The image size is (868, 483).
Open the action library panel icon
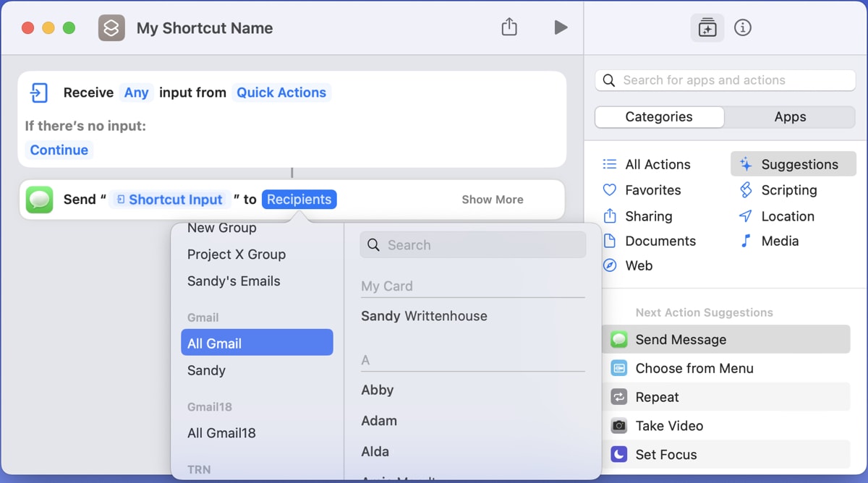(x=707, y=27)
